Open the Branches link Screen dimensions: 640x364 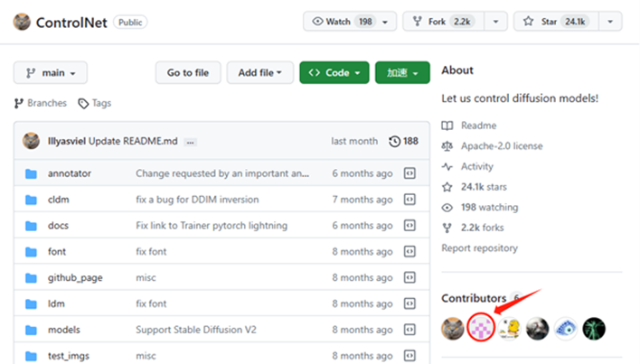click(41, 103)
